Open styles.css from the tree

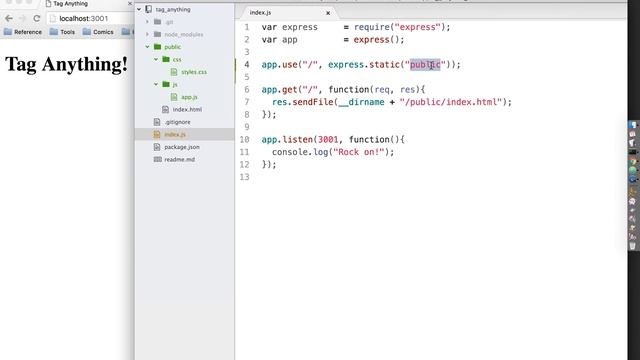coord(194,72)
